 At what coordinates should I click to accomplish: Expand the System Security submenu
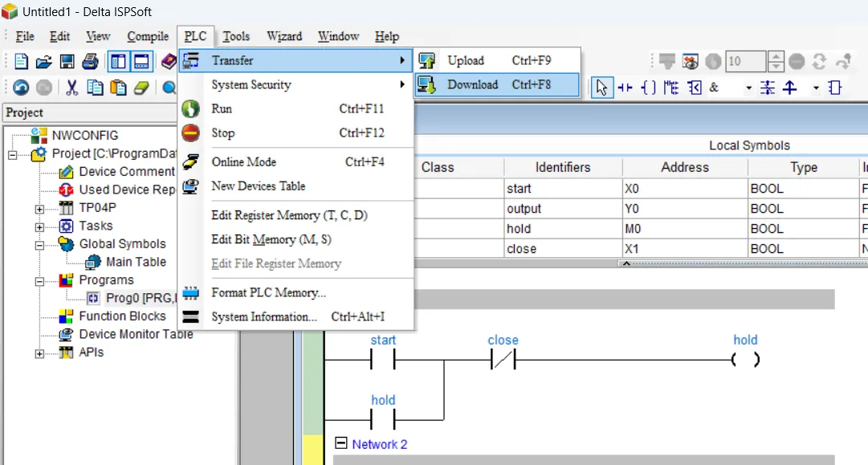tap(295, 84)
